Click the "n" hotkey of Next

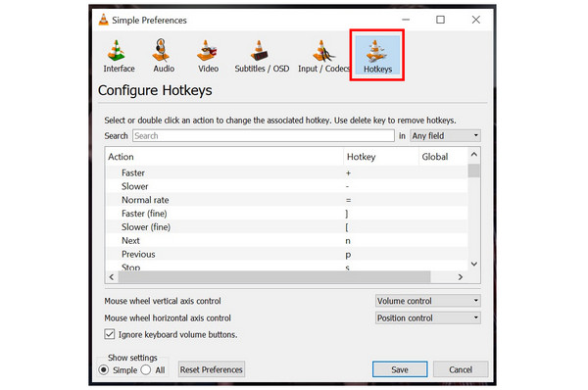348,241
